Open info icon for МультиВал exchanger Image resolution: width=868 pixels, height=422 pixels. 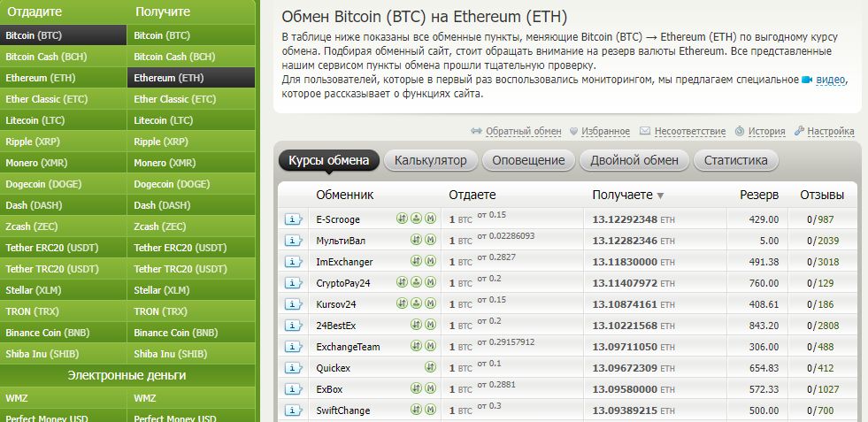294,241
